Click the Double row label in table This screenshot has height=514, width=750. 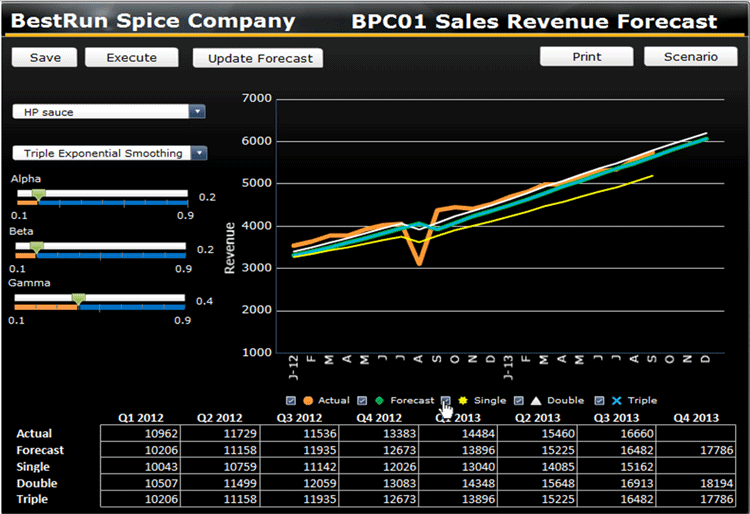[x=37, y=483]
